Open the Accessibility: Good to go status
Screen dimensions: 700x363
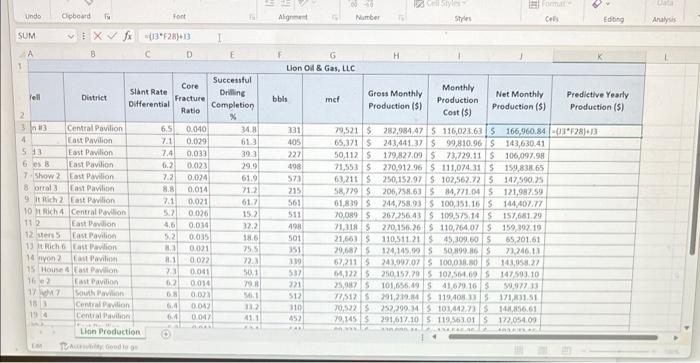(x=99, y=346)
